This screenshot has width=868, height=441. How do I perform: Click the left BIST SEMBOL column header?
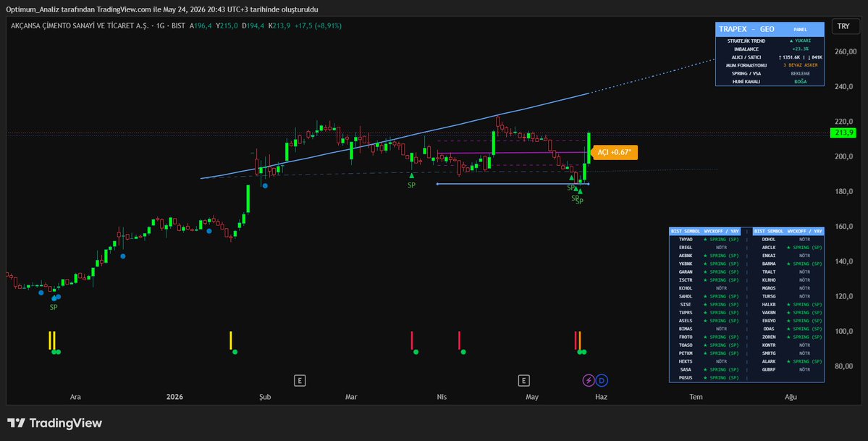click(686, 231)
